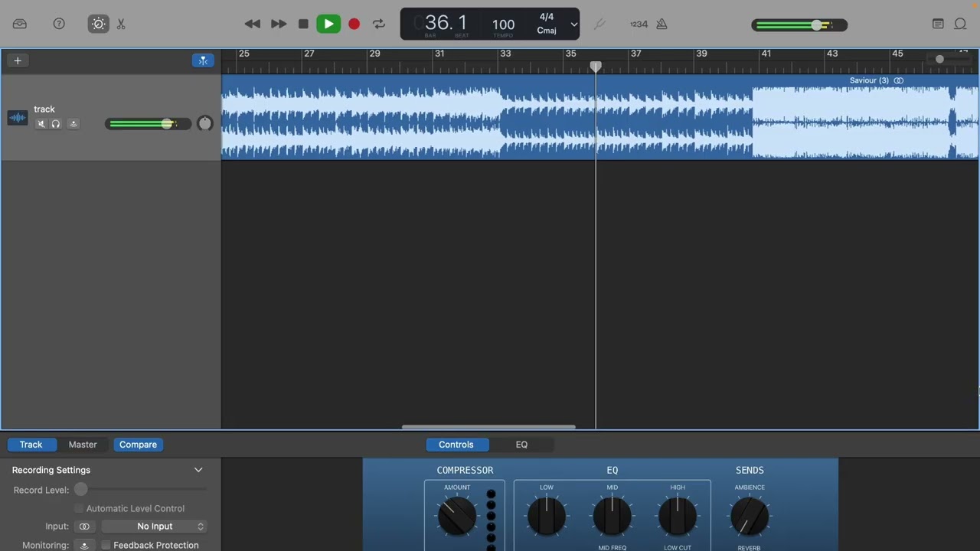Enable Feedback Protection checkbox
Viewport: 980px width, 551px height.
(106, 545)
